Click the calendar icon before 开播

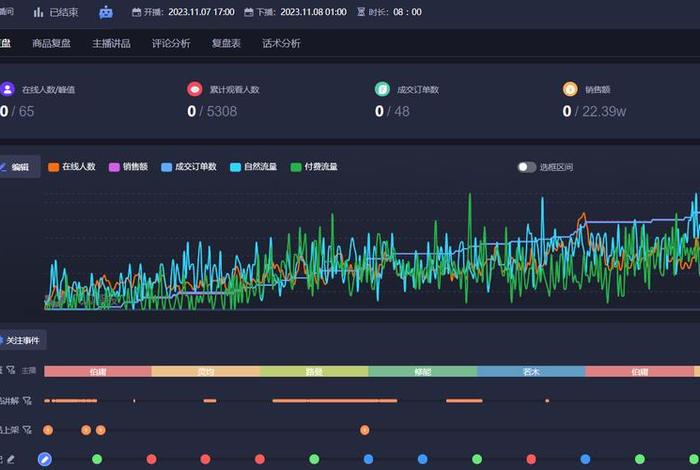coord(137,12)
